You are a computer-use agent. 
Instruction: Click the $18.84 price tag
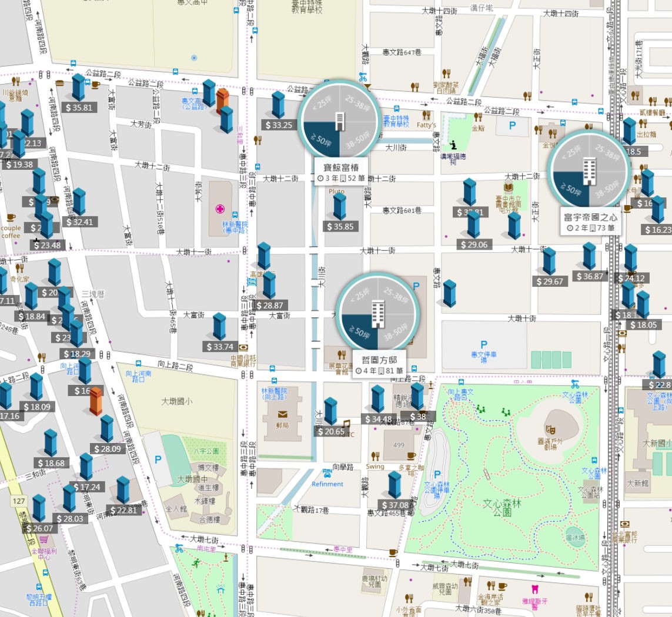[32, 317]
